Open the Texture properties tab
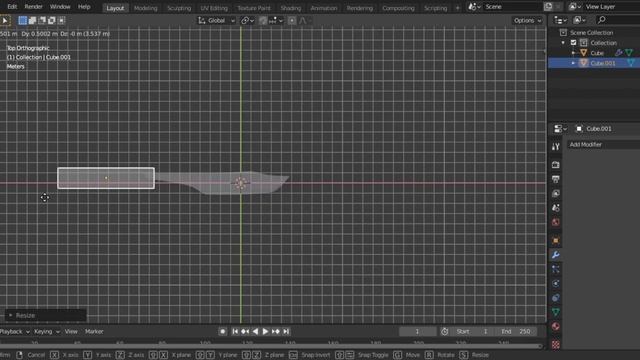This screenshot has width=640, height=360. tap(556, 344)
